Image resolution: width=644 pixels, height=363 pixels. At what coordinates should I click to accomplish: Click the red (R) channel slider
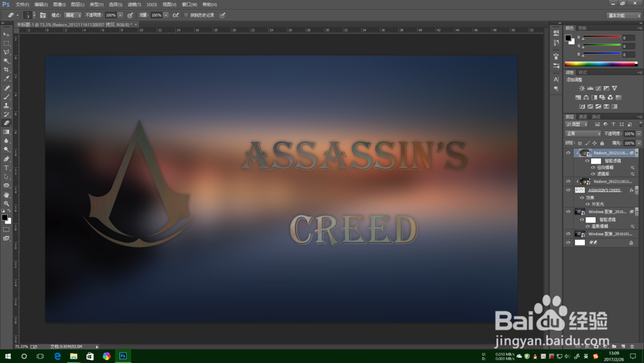click(601, 37)
